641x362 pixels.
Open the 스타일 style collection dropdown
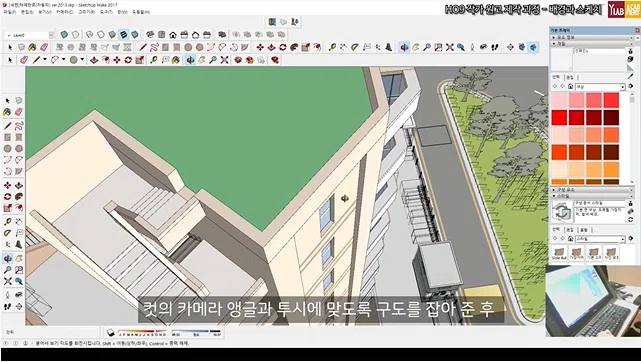[x=601, y=239]
